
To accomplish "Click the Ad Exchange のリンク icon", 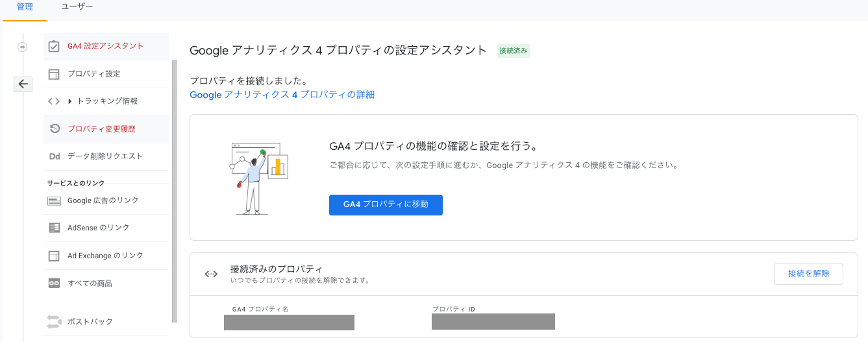I will tap(55, 256).
